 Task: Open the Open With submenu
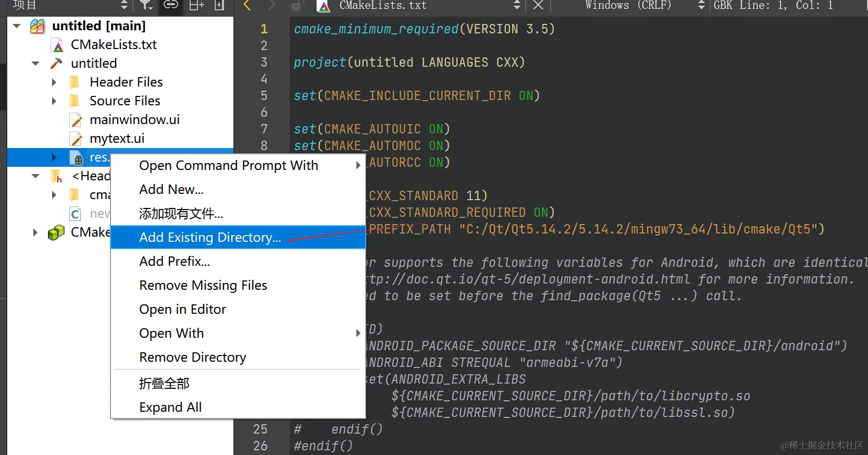[238, 333]
